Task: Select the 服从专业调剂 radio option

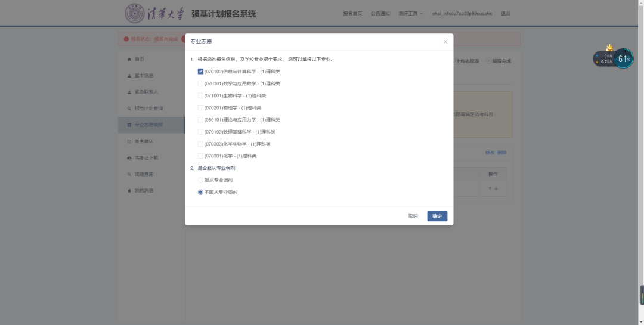Action: [x=200, y=180]
